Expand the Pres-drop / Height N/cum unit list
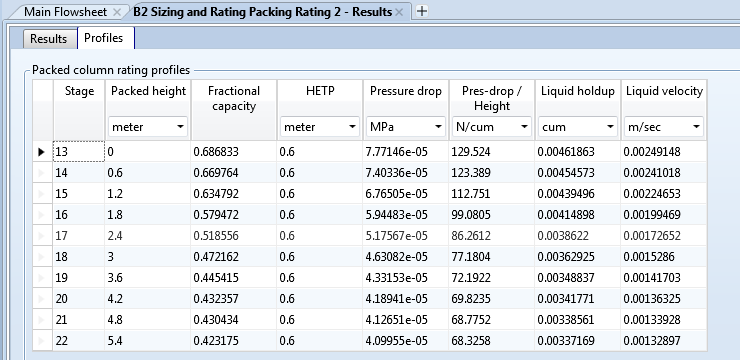Image resolution: width=740 pixels, height=360 pixels. click(491, 127)
